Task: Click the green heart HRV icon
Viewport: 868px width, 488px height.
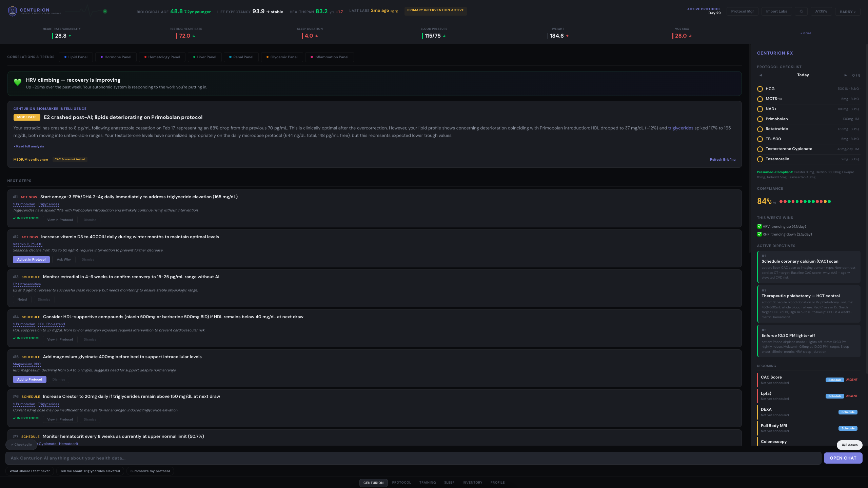Action: (x=18, y=82)
